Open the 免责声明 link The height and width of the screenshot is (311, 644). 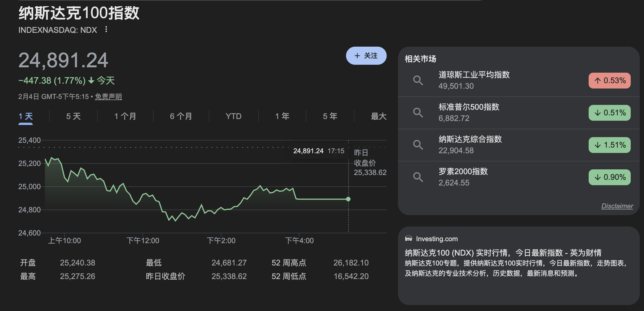coord(108,96)
